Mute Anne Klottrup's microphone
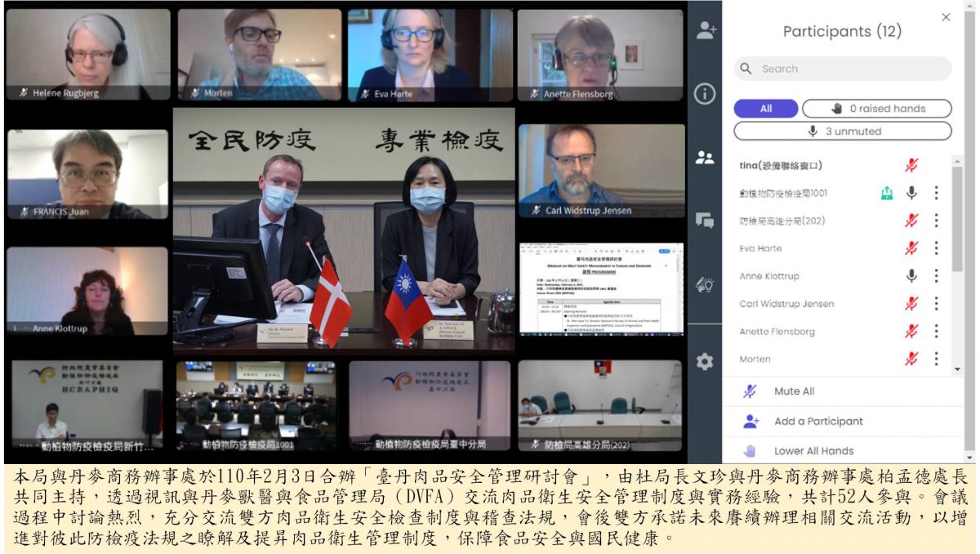This screenshot has height=554, width=980. click(911, 276)
